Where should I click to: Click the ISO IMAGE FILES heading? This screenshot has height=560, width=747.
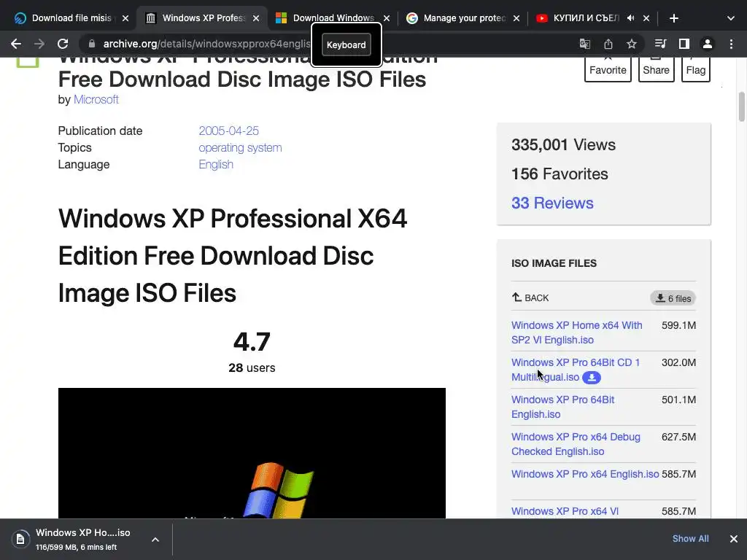coord(554,263)
